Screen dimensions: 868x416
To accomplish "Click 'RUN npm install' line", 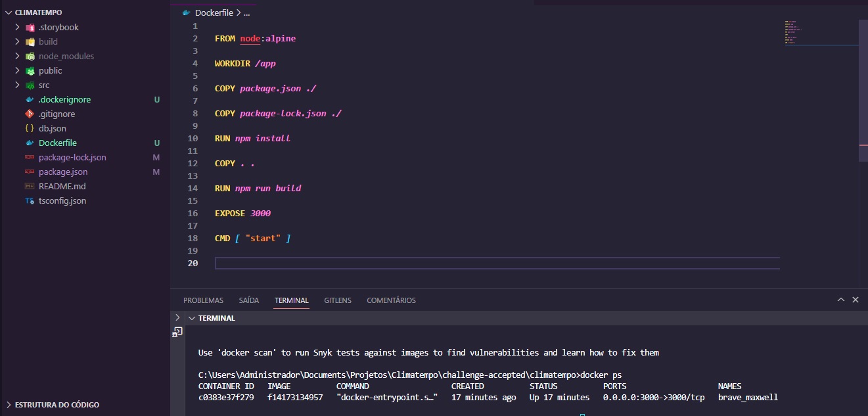I will pos(252,139).
